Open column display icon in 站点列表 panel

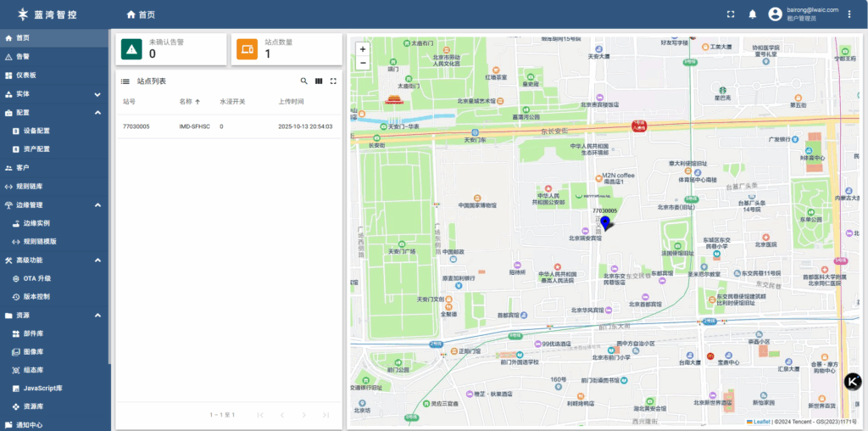click(x=319, y=81)
